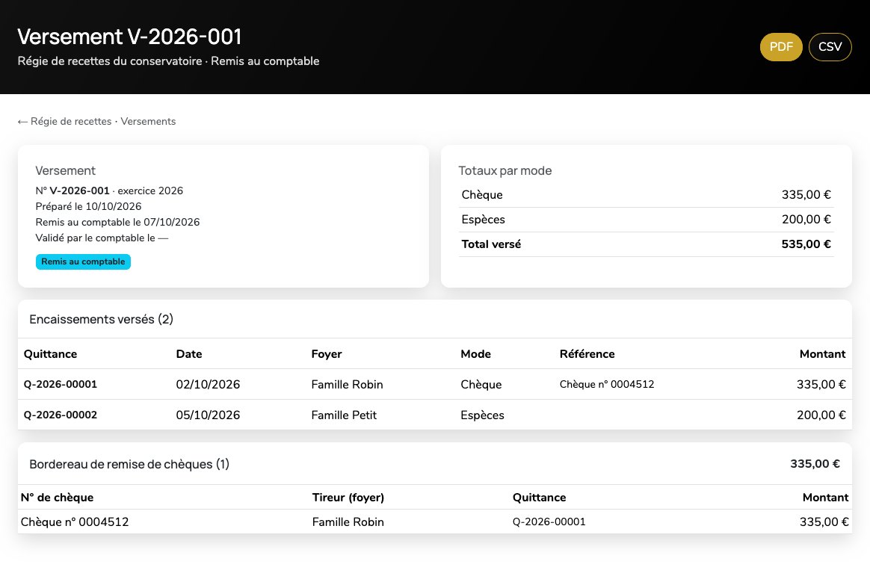Click amount 200,00 € for Q-2026-00002
The image size is (870, 588).
click(x=821, y=415)
